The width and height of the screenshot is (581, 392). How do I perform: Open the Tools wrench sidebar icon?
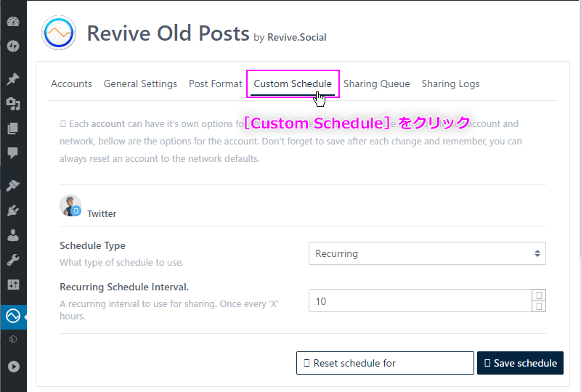13,260
